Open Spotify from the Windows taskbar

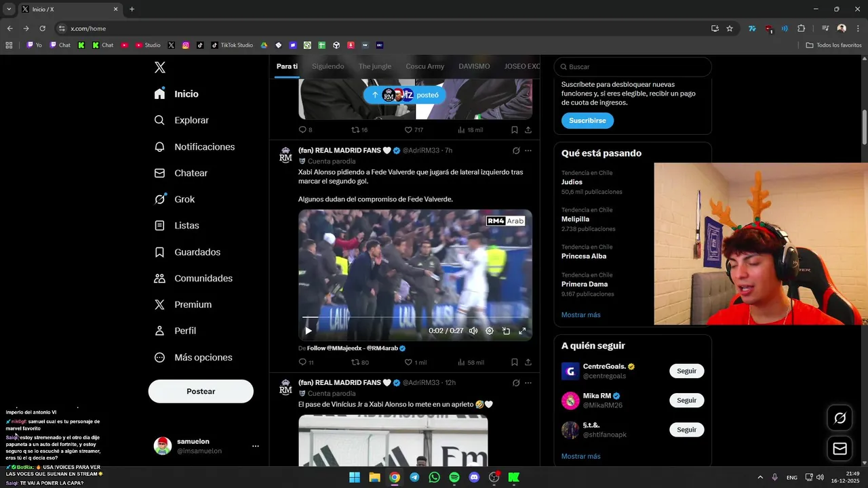[454, 477]
